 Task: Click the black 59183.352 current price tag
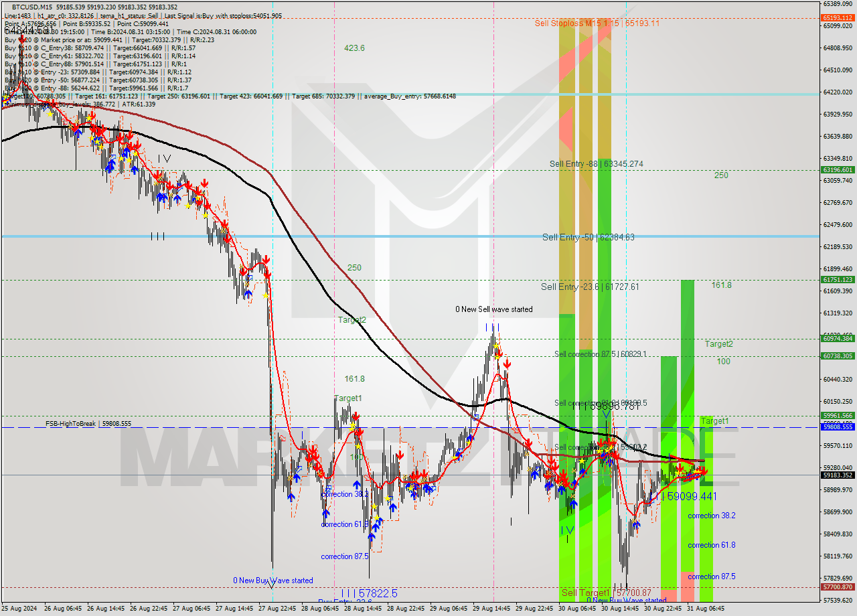pos(838,475)
